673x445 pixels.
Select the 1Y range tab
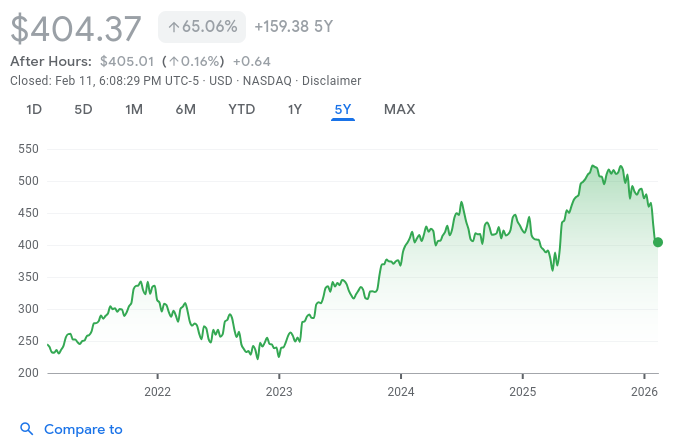295,109
